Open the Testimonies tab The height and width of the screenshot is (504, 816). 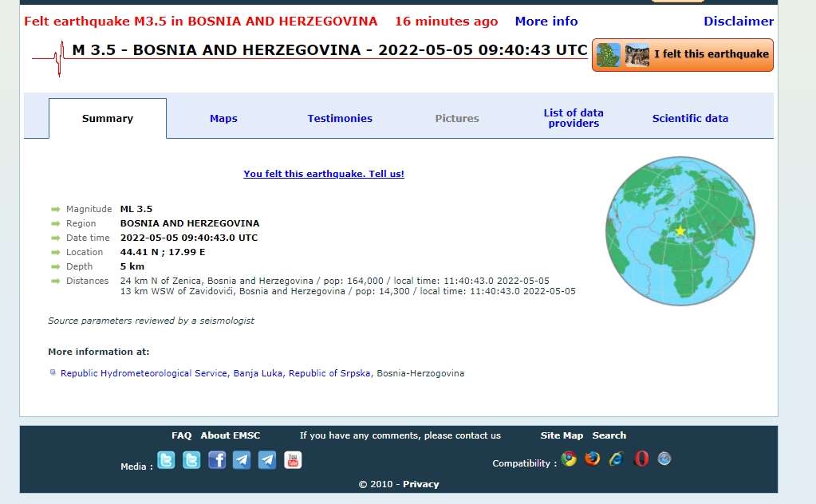pos(340,119)
